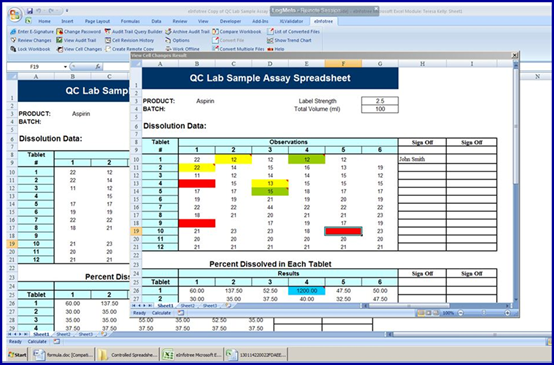Show the Trend Chart
Image resolution: width=554 pixels, height=365 pixels.
(289, 40)
